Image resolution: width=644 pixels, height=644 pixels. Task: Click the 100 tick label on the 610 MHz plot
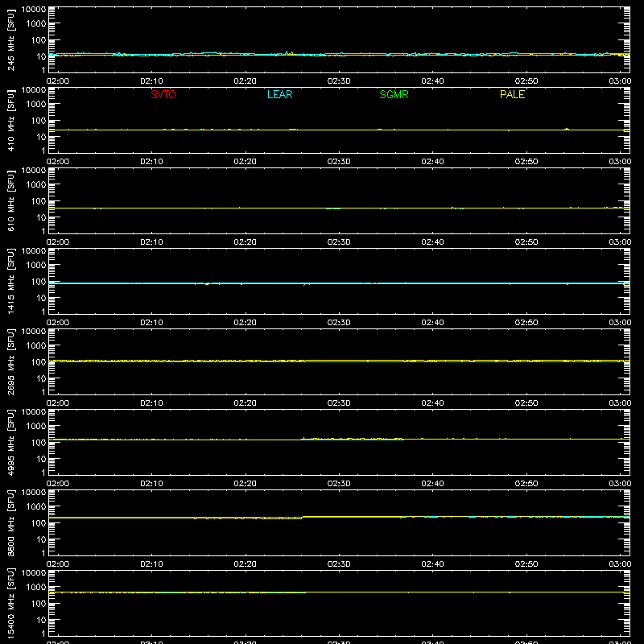[39, 201]
